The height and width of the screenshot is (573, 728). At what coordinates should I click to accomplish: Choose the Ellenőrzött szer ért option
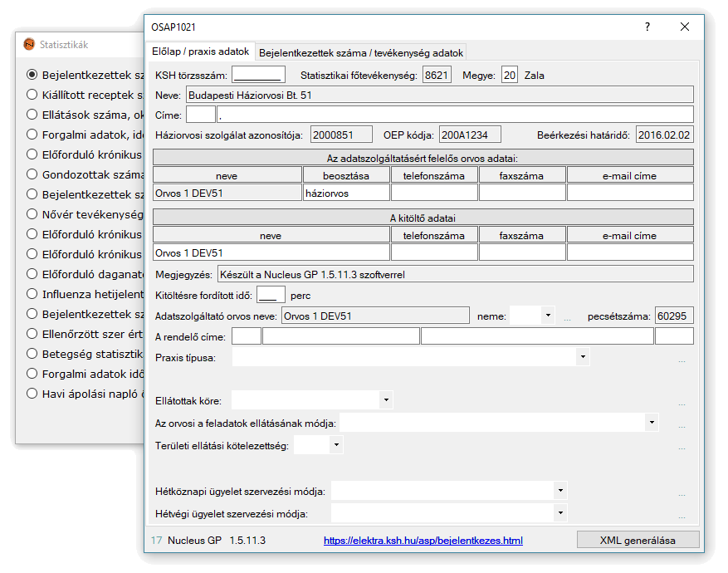pos(32,334)
